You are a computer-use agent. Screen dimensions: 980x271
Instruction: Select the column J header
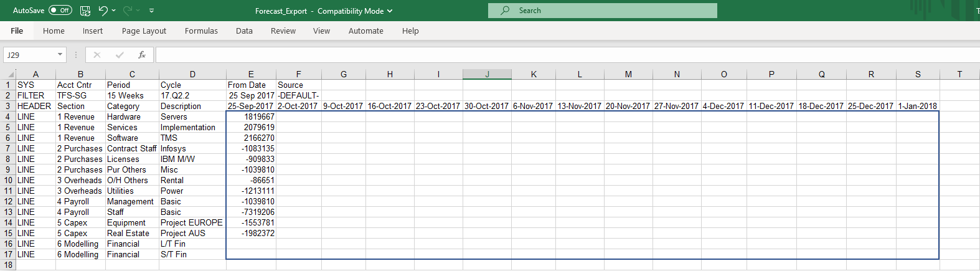click(x=487, y=74)
